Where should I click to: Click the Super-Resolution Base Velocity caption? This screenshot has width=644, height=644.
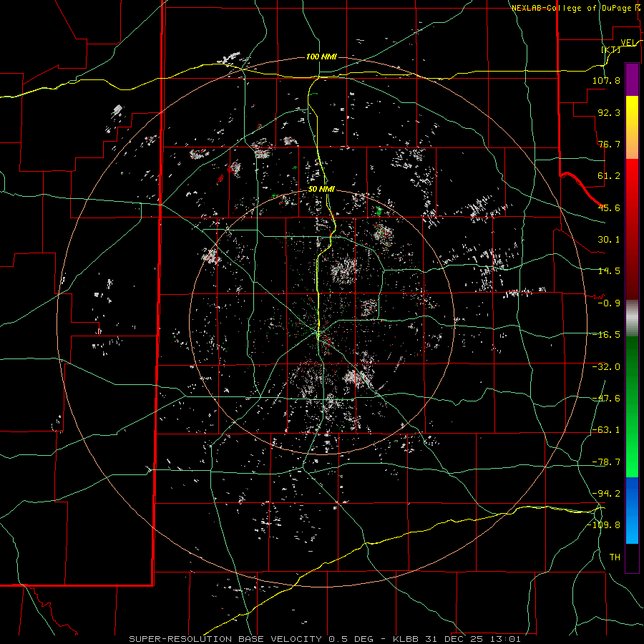pos(325,639)
